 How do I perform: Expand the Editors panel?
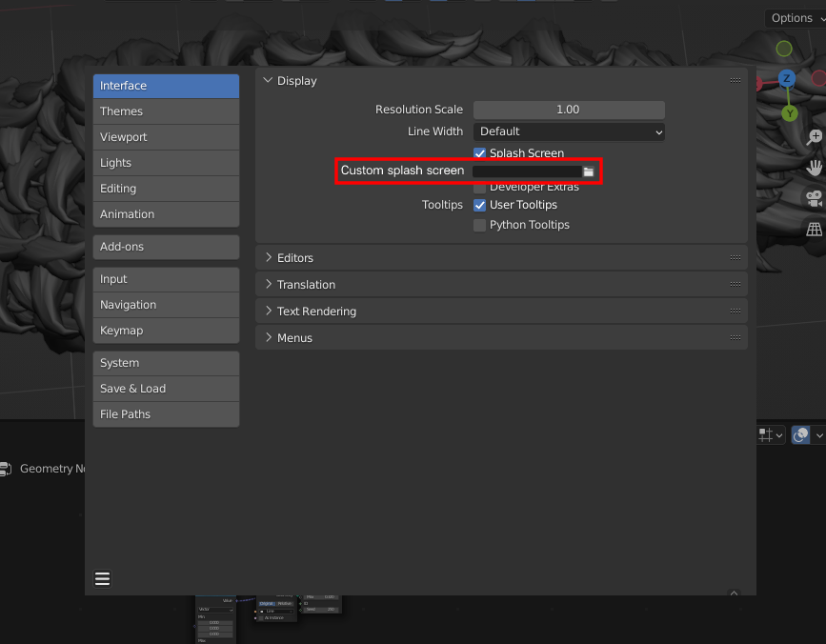point(268,257)
